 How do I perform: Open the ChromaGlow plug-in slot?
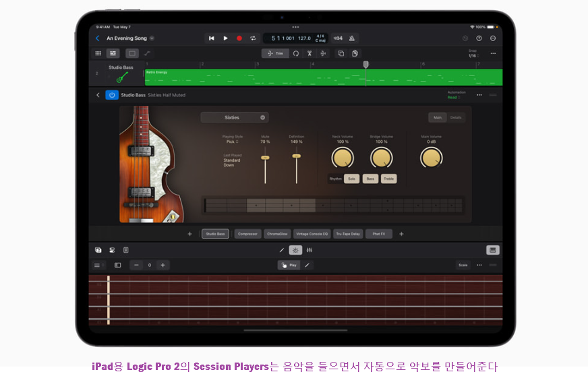click(277, 234)
